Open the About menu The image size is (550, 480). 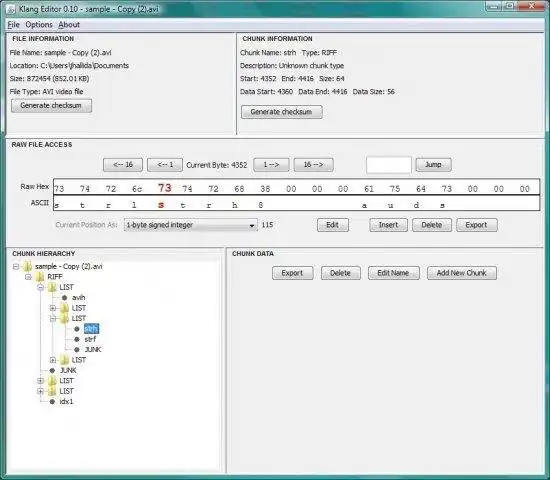click(x=69, y=25)
